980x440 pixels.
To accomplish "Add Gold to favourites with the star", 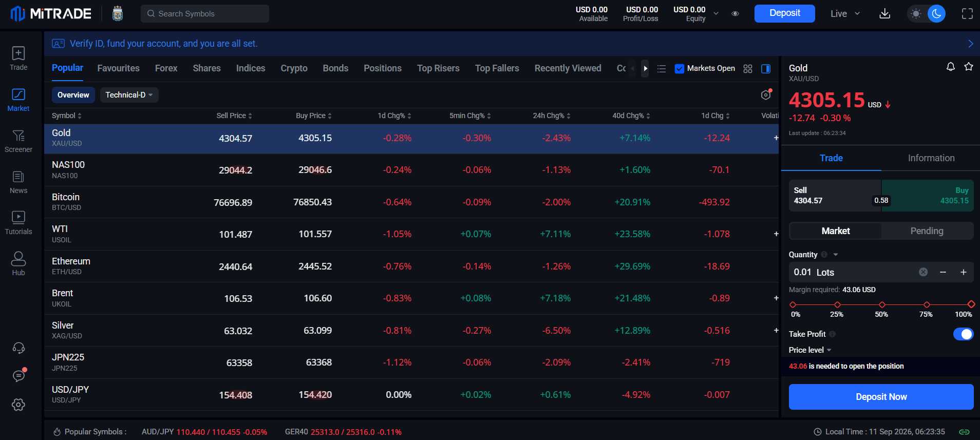I will click(x=969, y=67).
